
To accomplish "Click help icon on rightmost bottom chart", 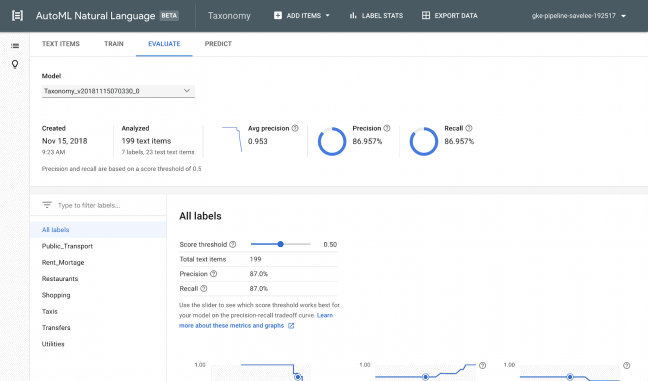I will click(627, 365).
